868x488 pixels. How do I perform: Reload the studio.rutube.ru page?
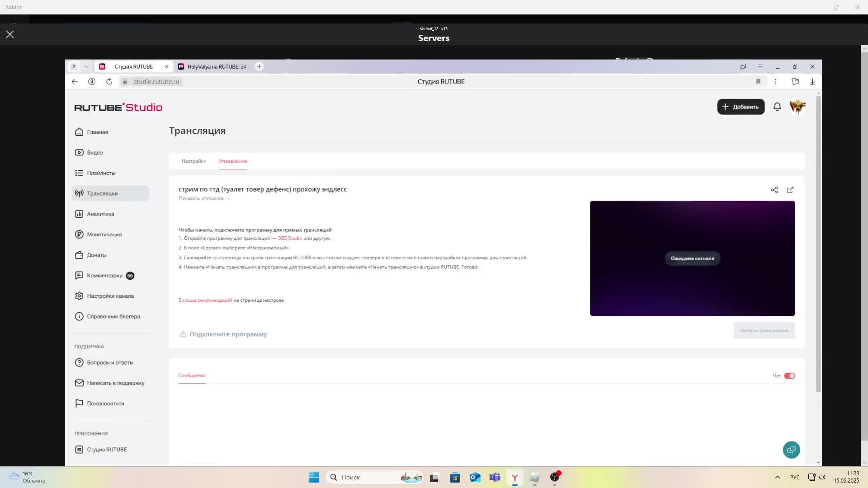(109, 82)
